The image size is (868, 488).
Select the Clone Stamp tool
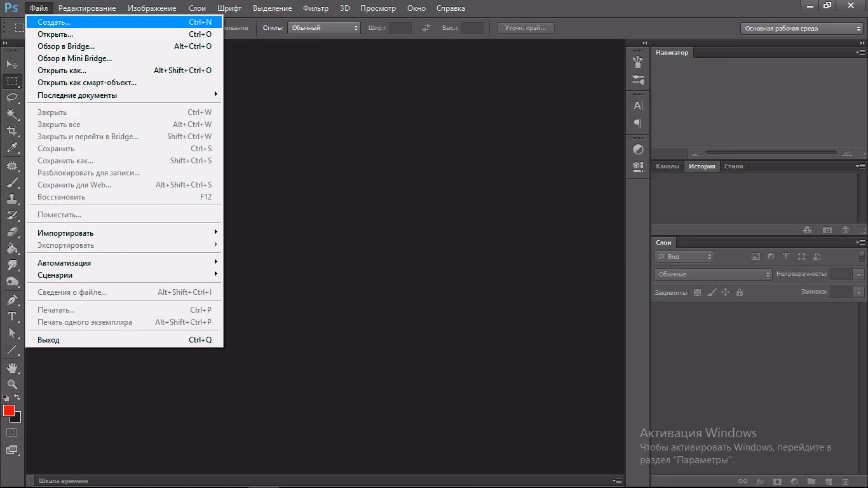click(12, 199)
